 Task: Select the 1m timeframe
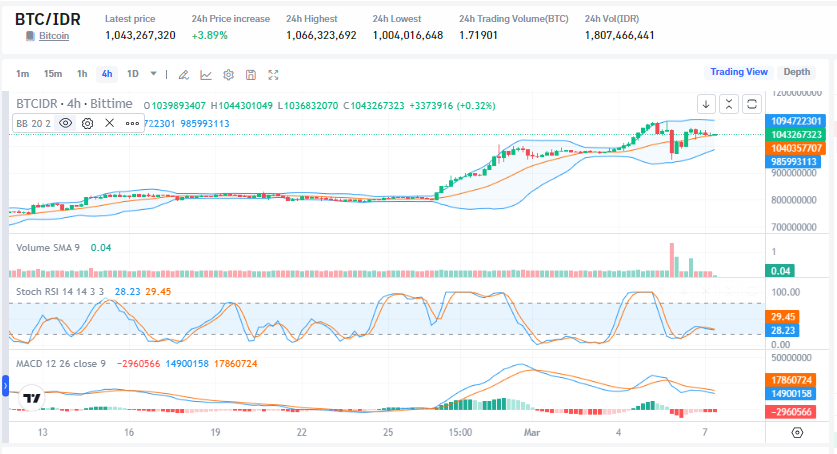22,74
